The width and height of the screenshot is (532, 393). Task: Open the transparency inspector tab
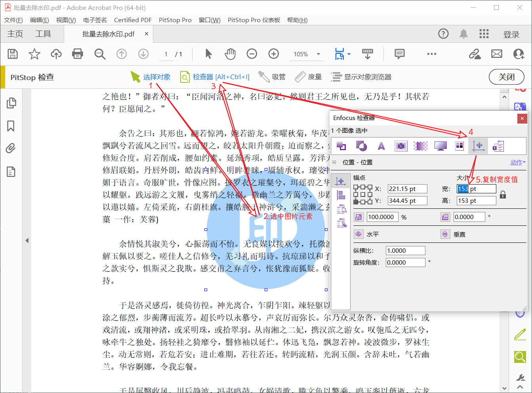tap(420, 146)
